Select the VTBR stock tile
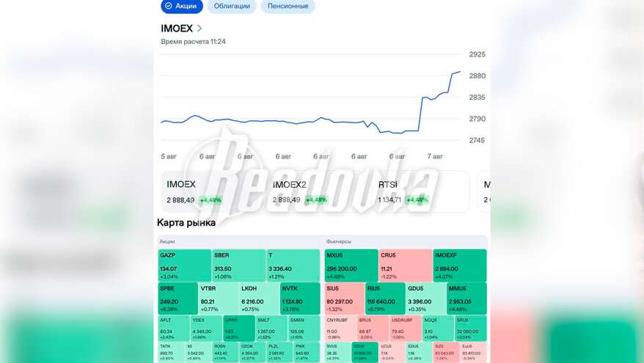Viewport: 644px width, 363px height. (219, 298)
